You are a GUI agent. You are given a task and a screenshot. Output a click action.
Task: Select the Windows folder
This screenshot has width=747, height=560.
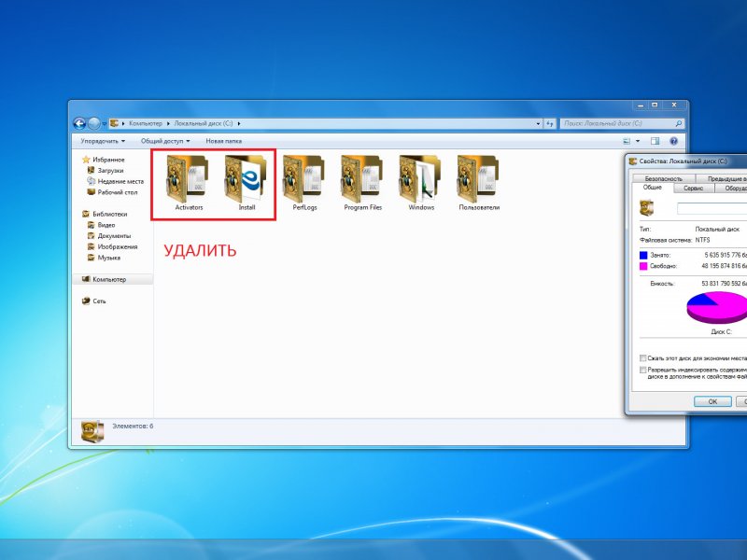coord(421,183)
